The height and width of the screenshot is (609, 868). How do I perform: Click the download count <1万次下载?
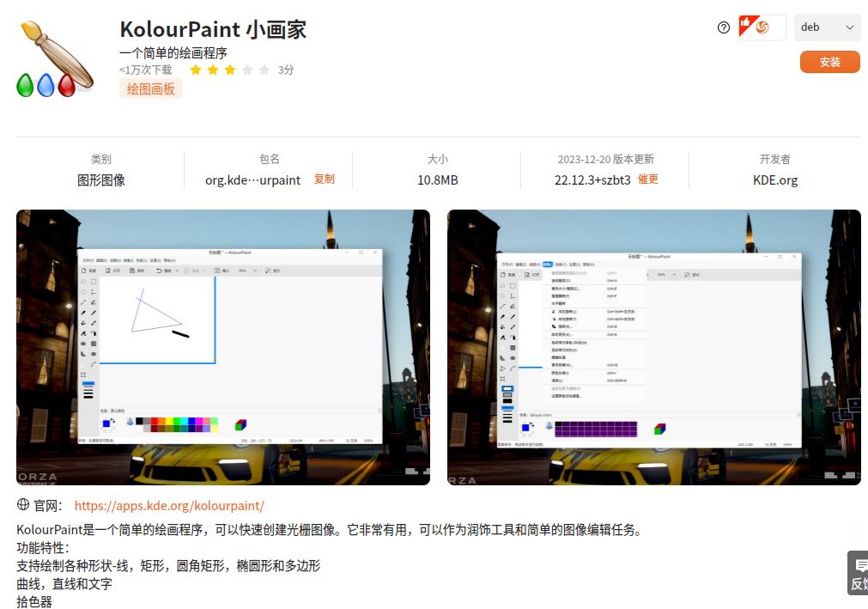pyautogui.click(x=146, y=70)
